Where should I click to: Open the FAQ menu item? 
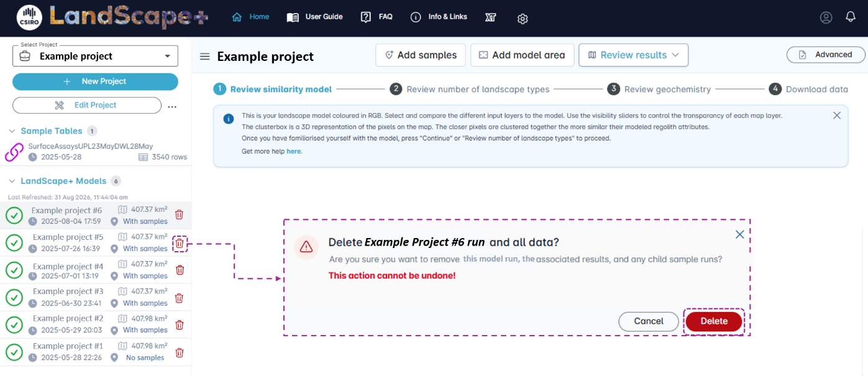pyautogui.click(x=377, y=17)
